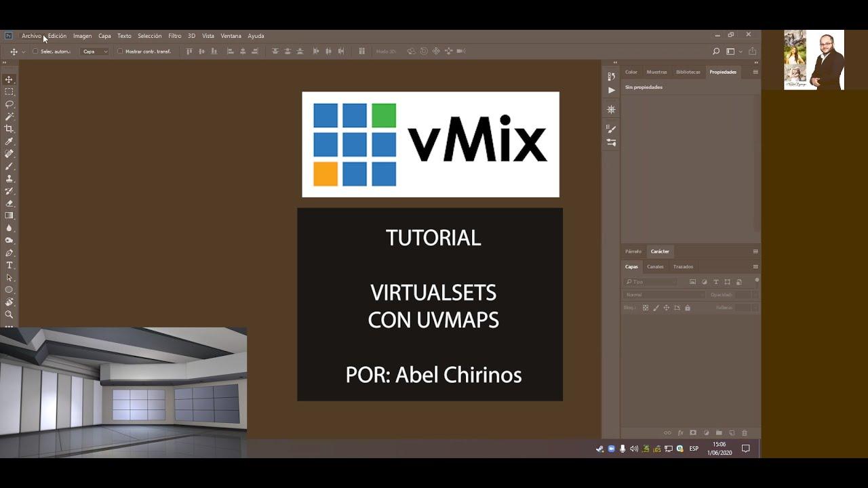Click the ESP language indicator
868x488 pixels.
click(694, 449)
